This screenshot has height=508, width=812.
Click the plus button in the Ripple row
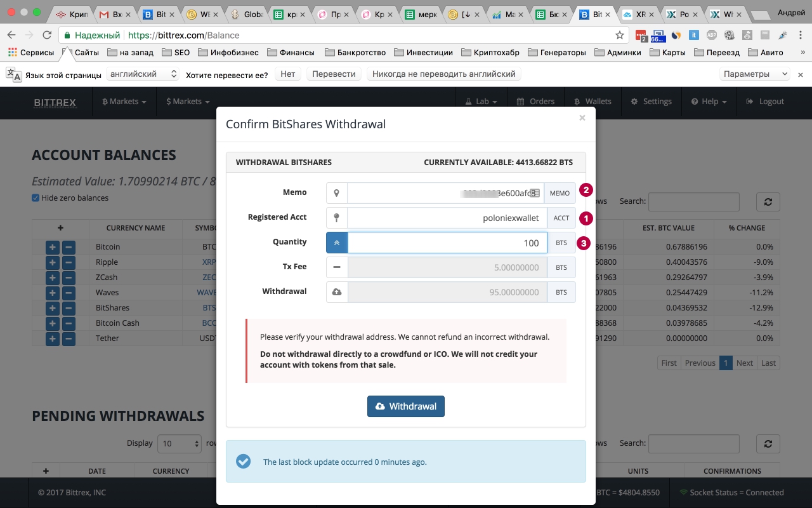pos(52,262)
